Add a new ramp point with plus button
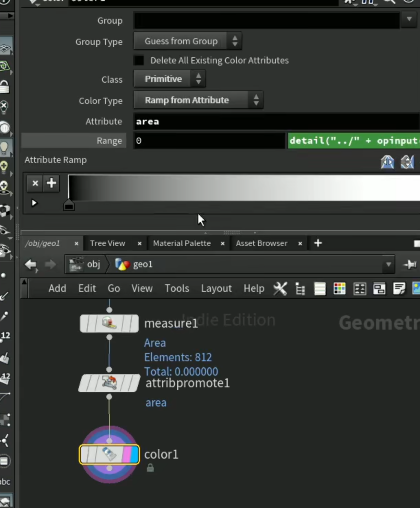This screenshot has width=420, height=508. [x=51, y=183]
